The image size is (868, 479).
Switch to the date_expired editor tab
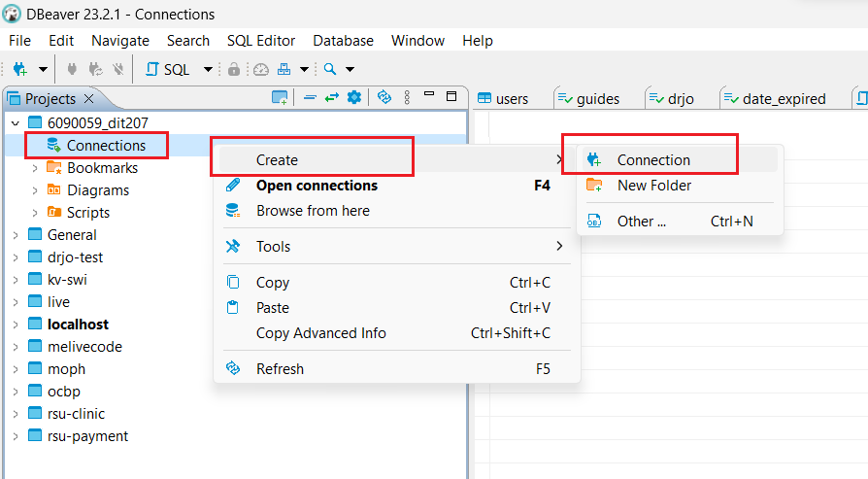coord(776,98)
